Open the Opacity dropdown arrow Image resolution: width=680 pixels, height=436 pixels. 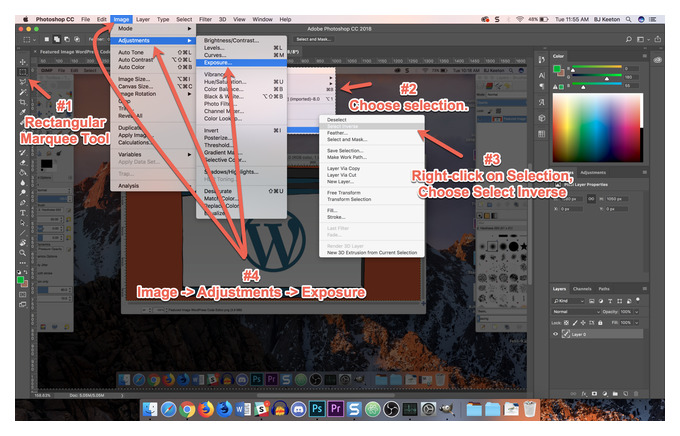(x=637, y=311)
